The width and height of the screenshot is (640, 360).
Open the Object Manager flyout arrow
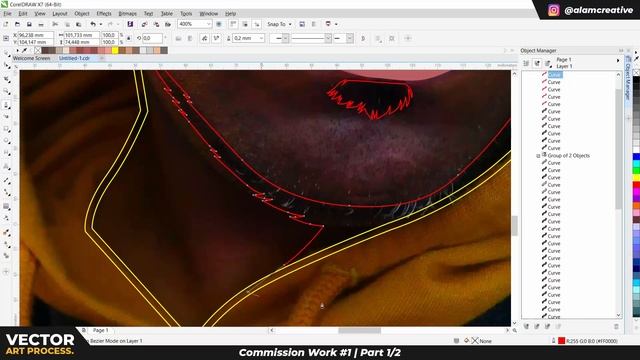[618, 60]
